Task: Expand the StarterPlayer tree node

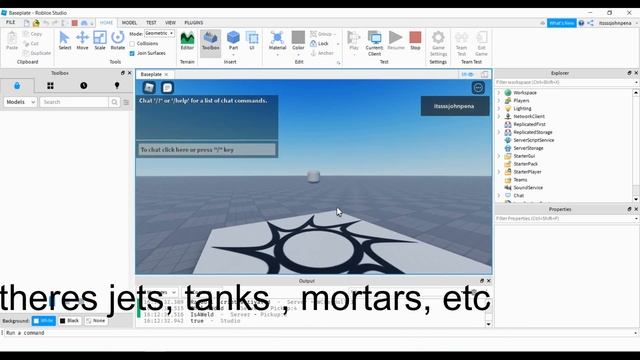Action: pos(498,172)
